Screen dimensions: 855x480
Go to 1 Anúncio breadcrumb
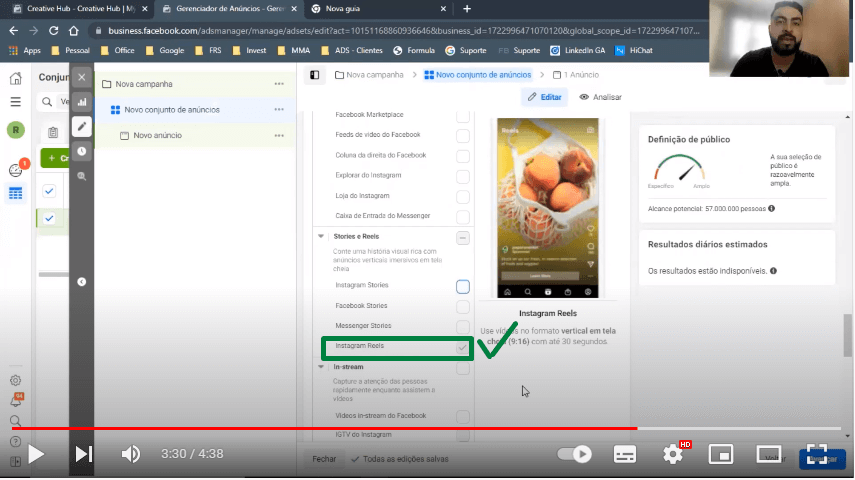pos(576,75)
